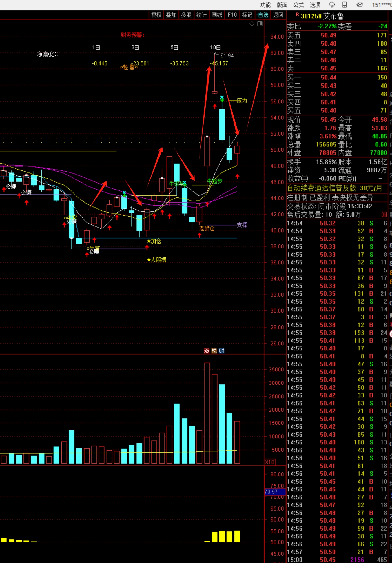Viewport: 392px width, 563px height.
Task: Click the tallest red volume bar
Action: click(207, 413)
